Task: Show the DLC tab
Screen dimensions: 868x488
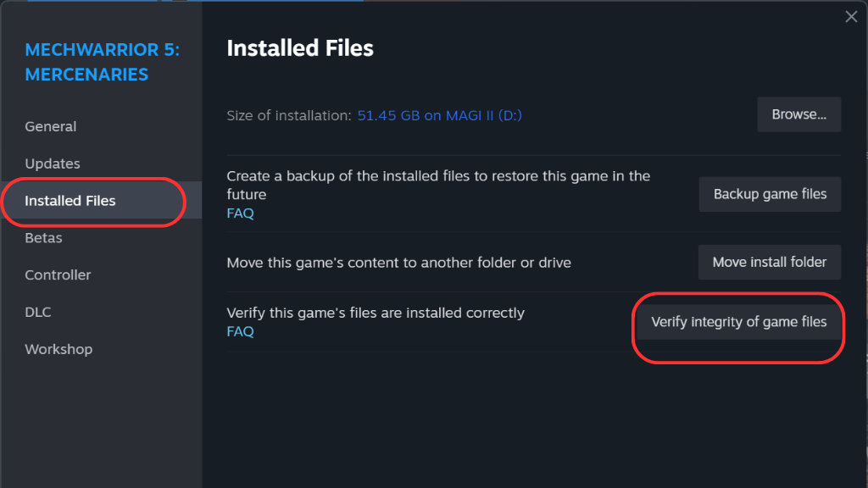Action: point(38,312)
